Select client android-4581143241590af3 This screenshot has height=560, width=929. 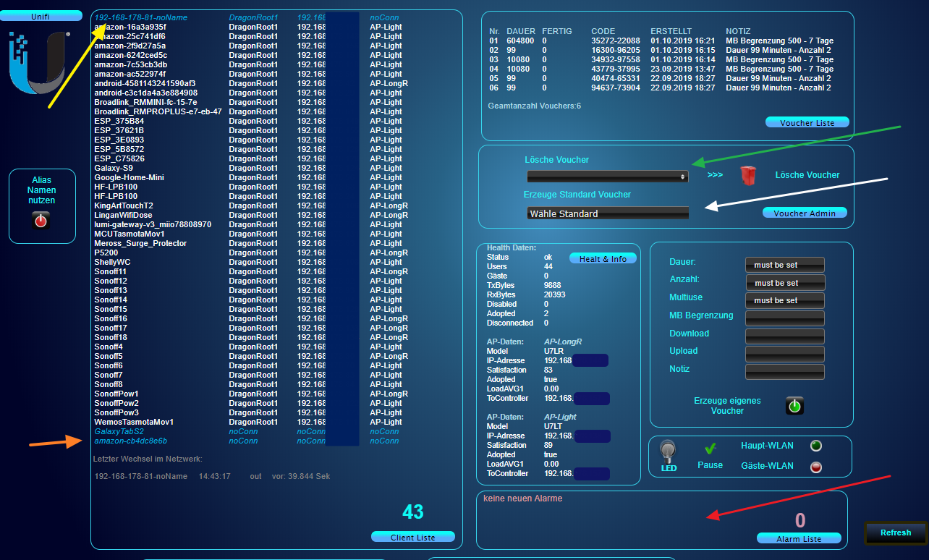[x=145, y=83]
